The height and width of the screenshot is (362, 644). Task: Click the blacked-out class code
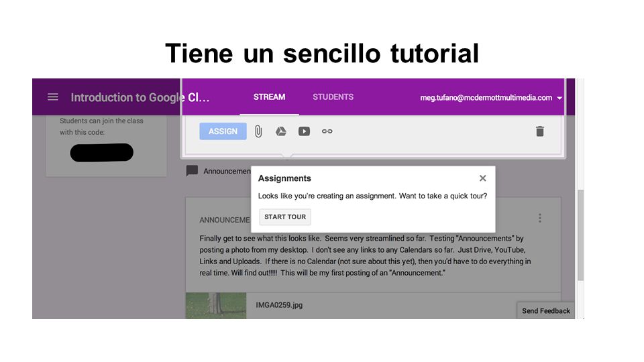pyautogui.click(x=101, y=152)
